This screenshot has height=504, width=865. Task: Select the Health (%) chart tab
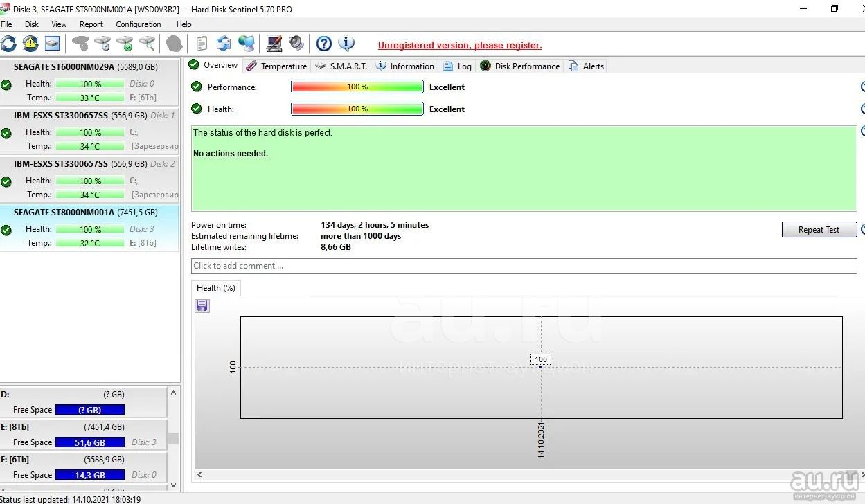(216, 288)
